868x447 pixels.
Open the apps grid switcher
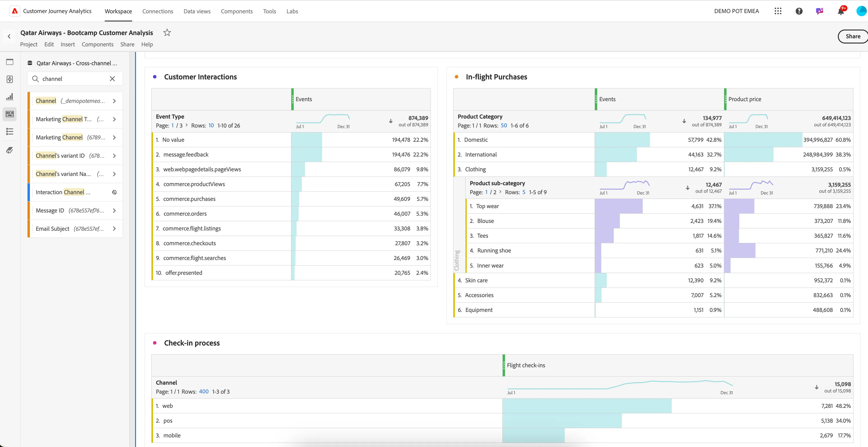coord(778,11)
